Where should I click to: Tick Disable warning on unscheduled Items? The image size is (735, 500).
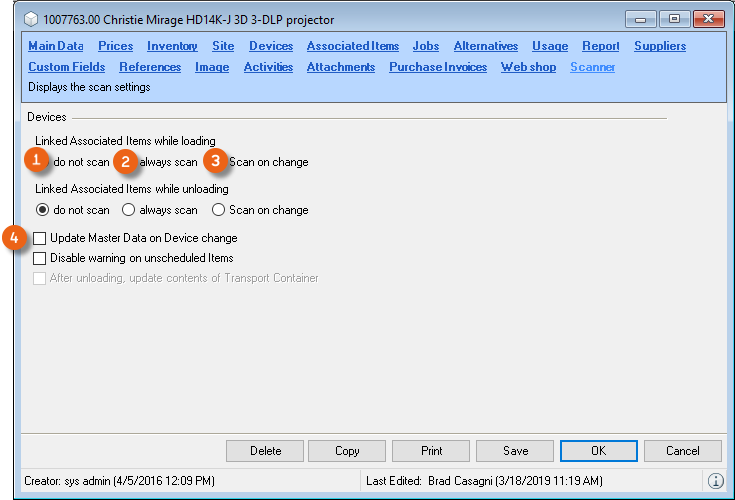pyautogui.click(x=40, y=258)
